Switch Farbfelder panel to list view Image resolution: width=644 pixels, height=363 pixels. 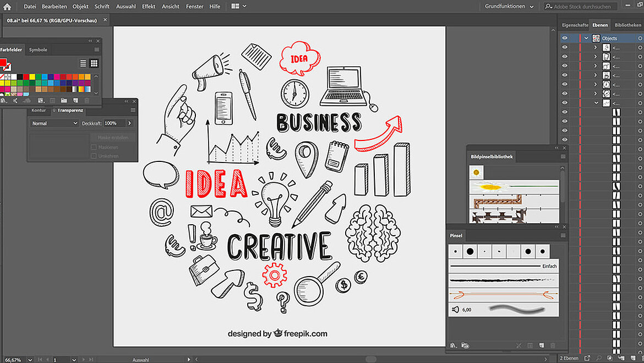(x=83, y=63)
